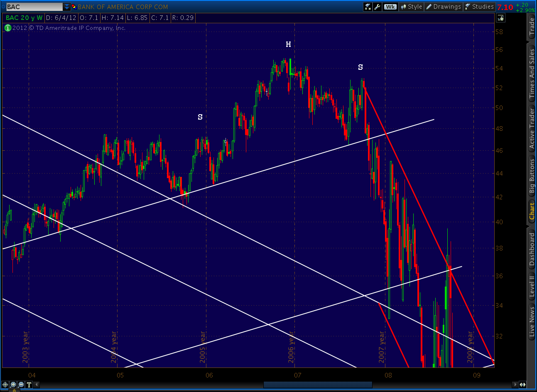This screenshot has width=537, height=392.
Task: Click the zoom out magnifier icon
Action: [21, 385]
